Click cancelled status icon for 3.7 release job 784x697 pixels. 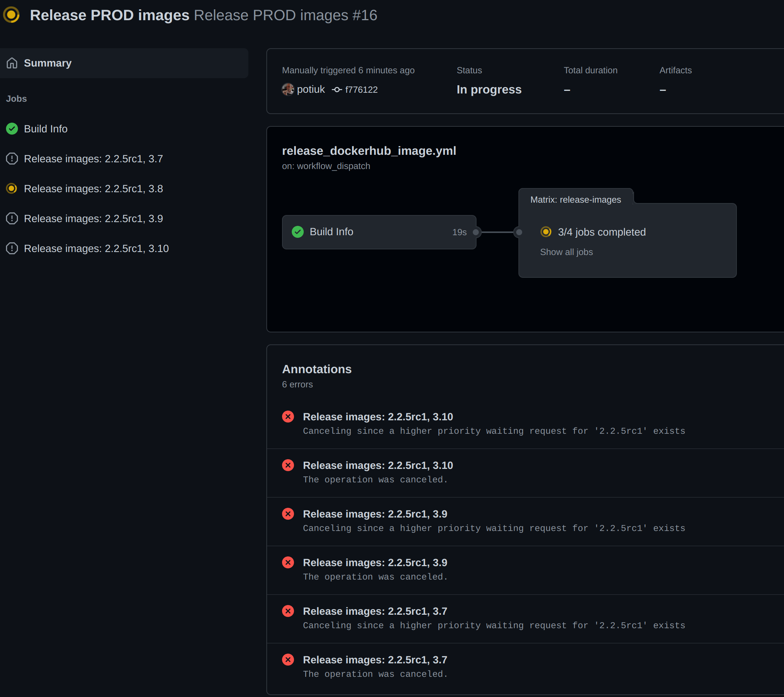(12, 159)
